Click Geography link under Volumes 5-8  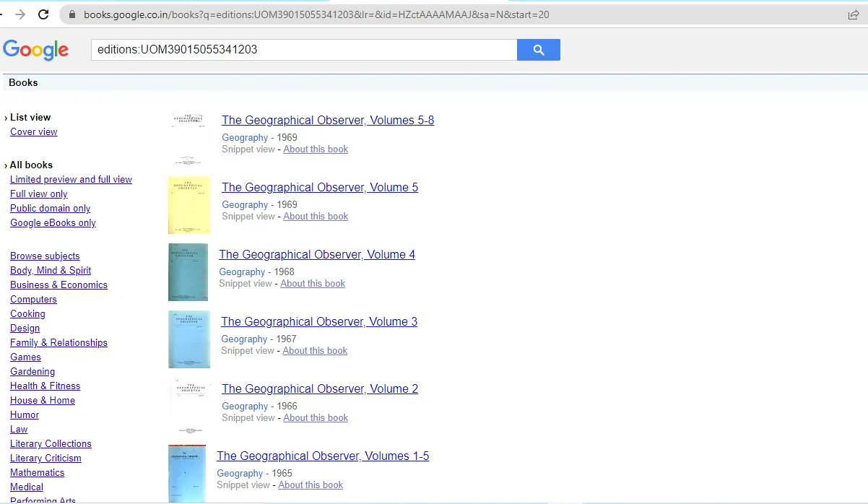point(245,138)
